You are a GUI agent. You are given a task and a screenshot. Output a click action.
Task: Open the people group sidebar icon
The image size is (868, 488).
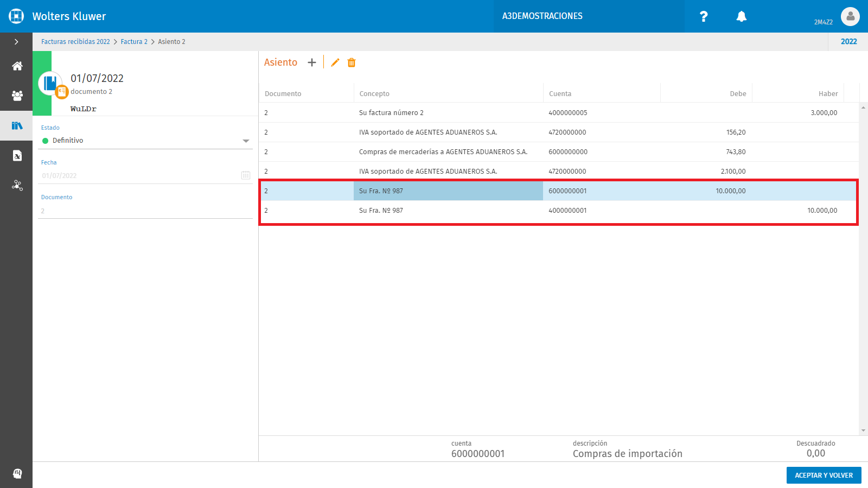coord(17,96)
